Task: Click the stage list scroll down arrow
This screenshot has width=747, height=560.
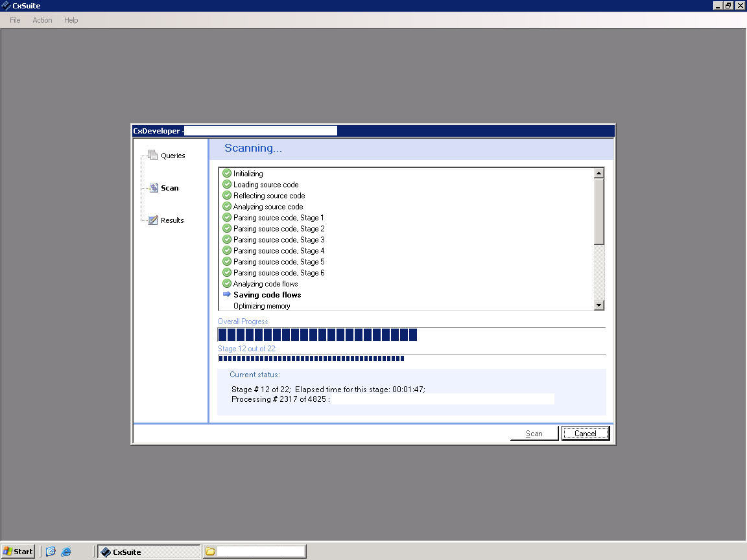Action: tap(599, 305)
